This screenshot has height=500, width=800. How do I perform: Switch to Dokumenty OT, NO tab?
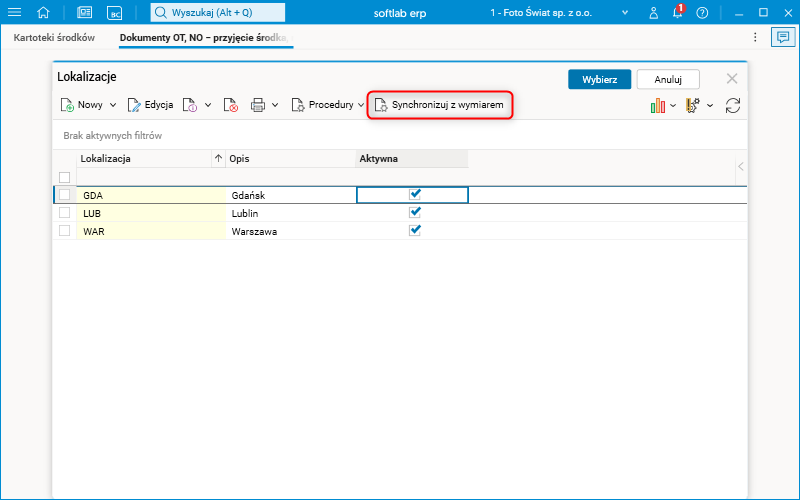[x=206, y=37]
